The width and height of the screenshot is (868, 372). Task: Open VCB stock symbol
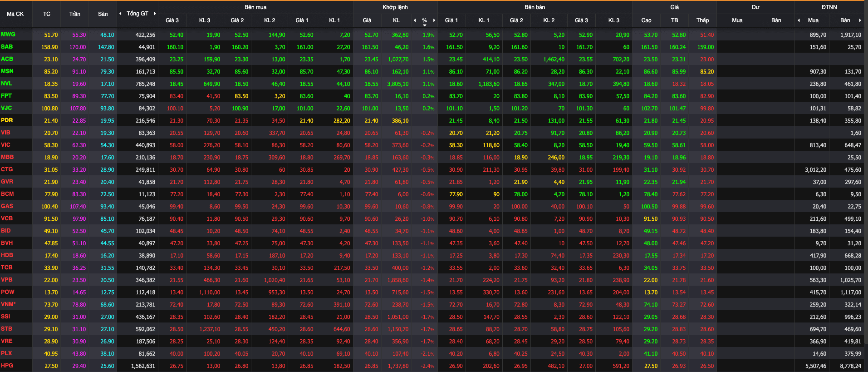pyautogui.click(x=7, y=218)
